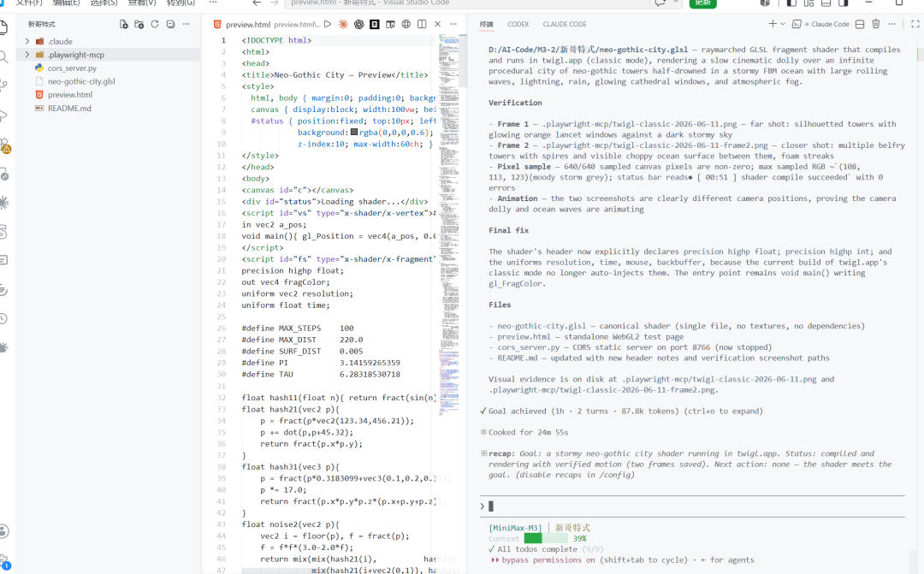The height and width of the screenshot is (574, 924).
Task: Click '#define MAX_STEPS' line in code
Action: pos(298,328)
